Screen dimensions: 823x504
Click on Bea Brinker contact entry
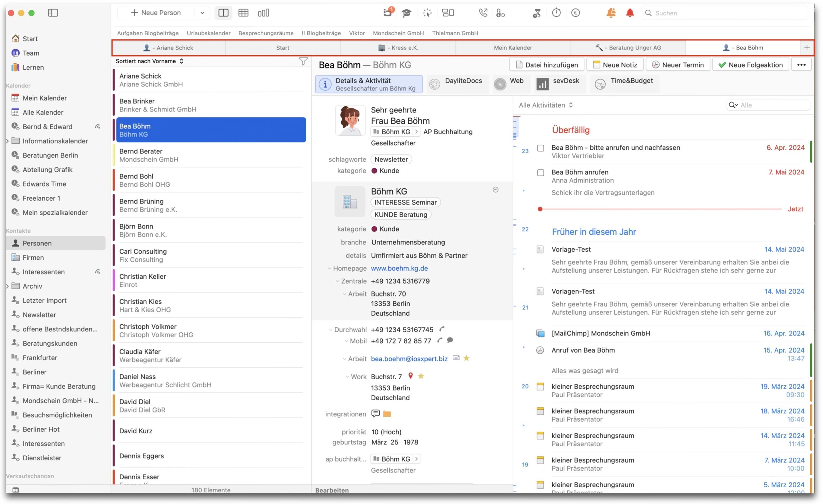click(210, 104)
